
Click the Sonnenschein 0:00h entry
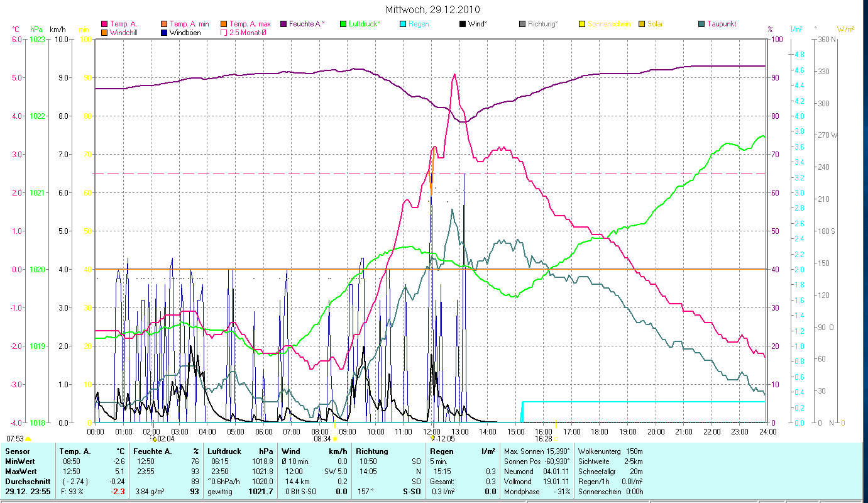[x=610, y=492]
